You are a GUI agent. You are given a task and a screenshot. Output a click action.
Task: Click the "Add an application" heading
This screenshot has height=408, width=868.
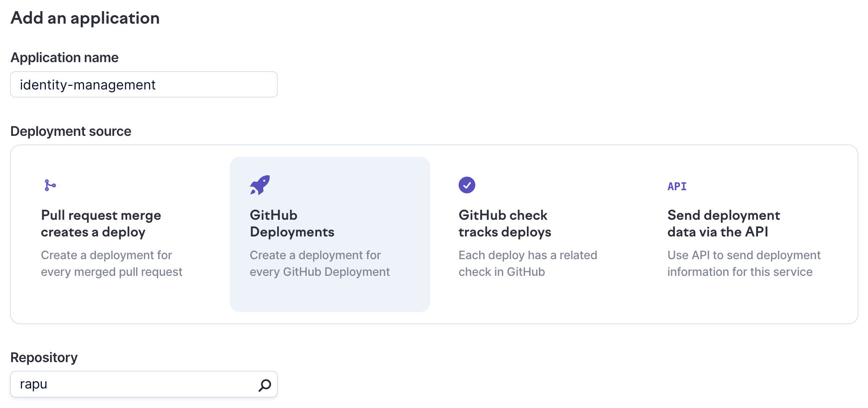tap(85, 18)
